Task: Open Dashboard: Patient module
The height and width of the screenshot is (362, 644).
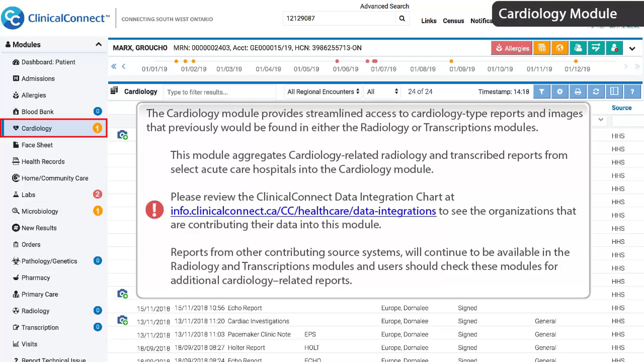Action: point(54,62)
